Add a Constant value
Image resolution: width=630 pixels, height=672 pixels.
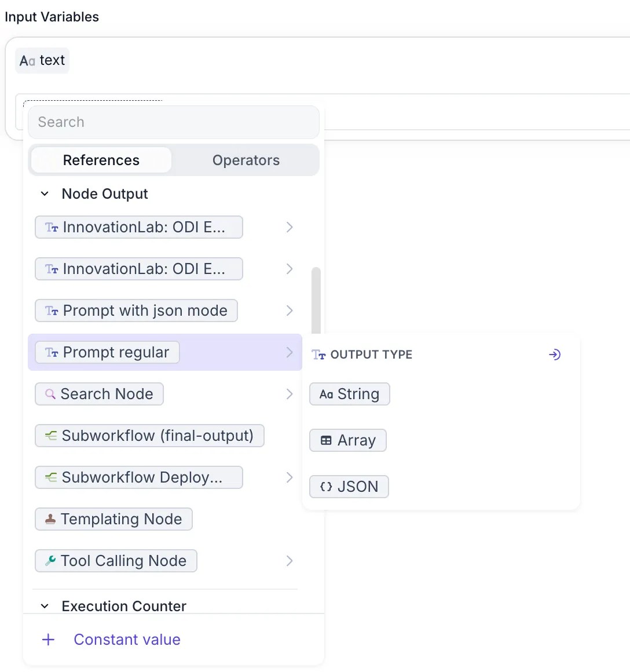tap(127, 640)
